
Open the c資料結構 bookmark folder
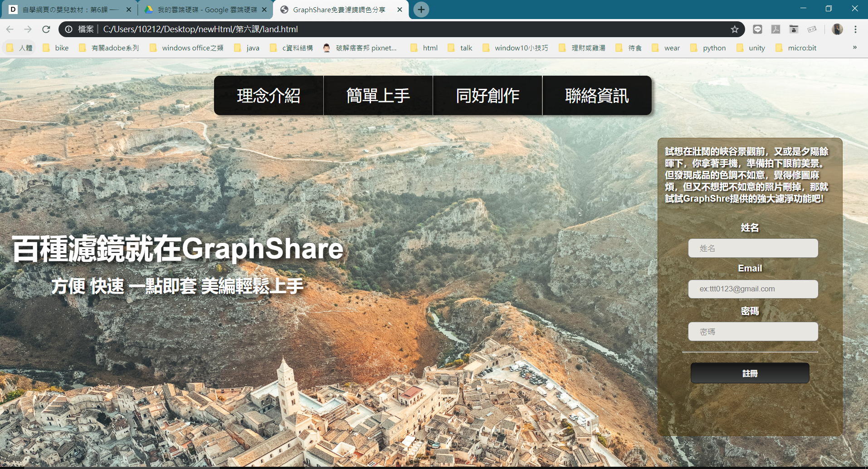pos(292,48)
